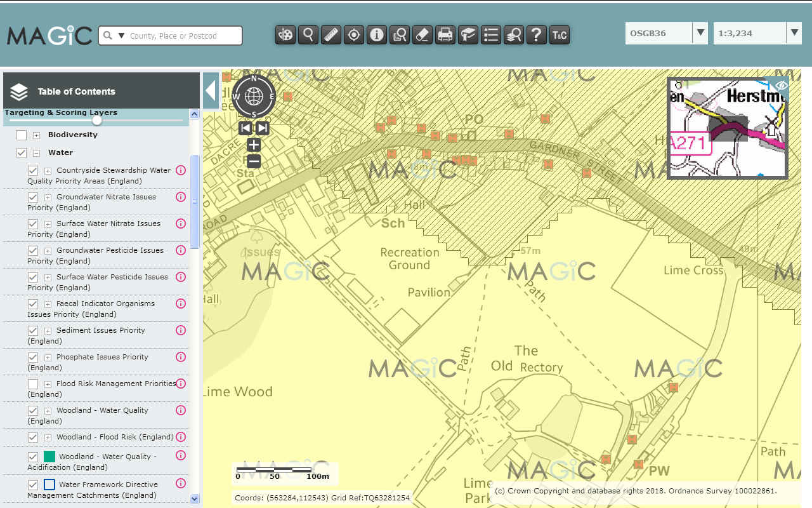The height and width of the screenshot is (508, 812).
Task: Expand Sediment Issues Priority legend
Action: tap(48, 331)
